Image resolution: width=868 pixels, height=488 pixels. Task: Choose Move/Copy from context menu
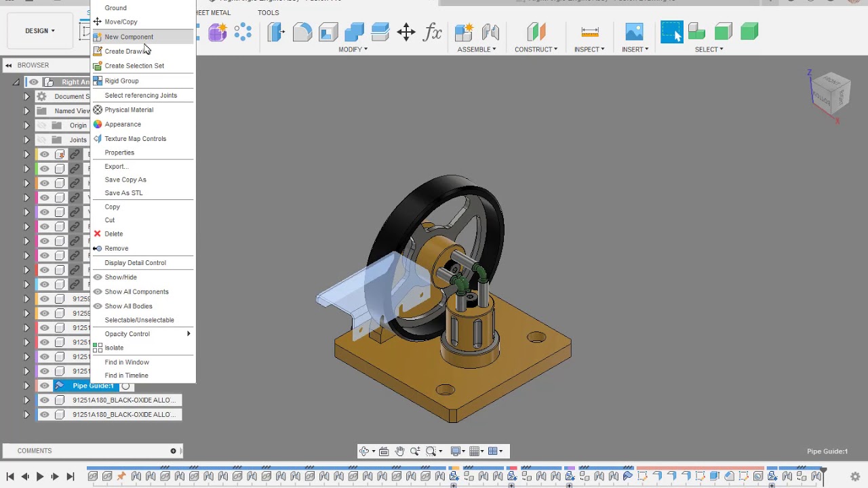point(143,22)
